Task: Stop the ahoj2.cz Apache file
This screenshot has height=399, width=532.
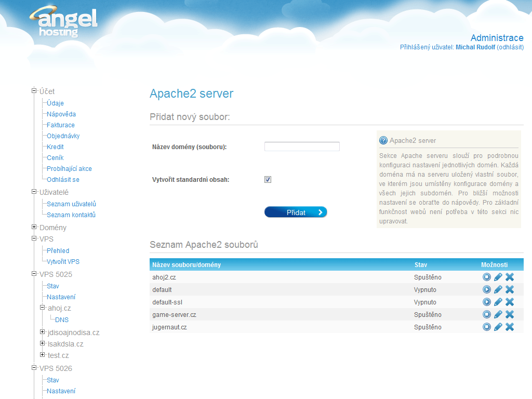Action: [x=487, y=277]
